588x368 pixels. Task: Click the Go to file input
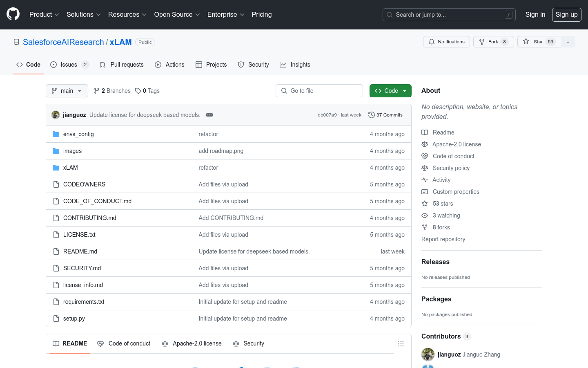coord(319,91)
